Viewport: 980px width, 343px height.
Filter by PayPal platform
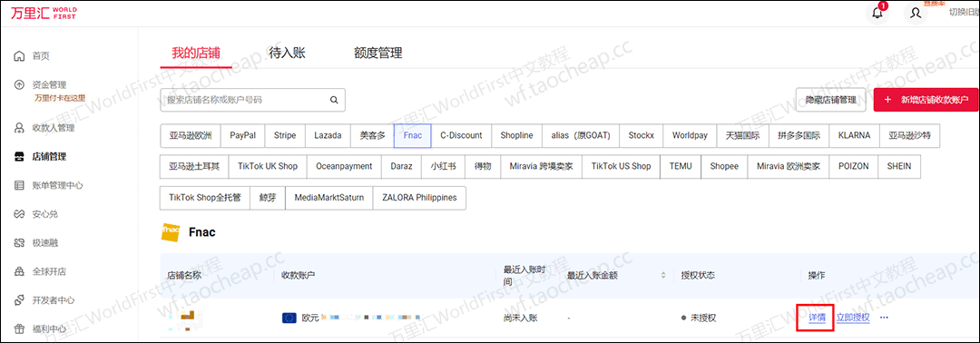click(242, 135)
